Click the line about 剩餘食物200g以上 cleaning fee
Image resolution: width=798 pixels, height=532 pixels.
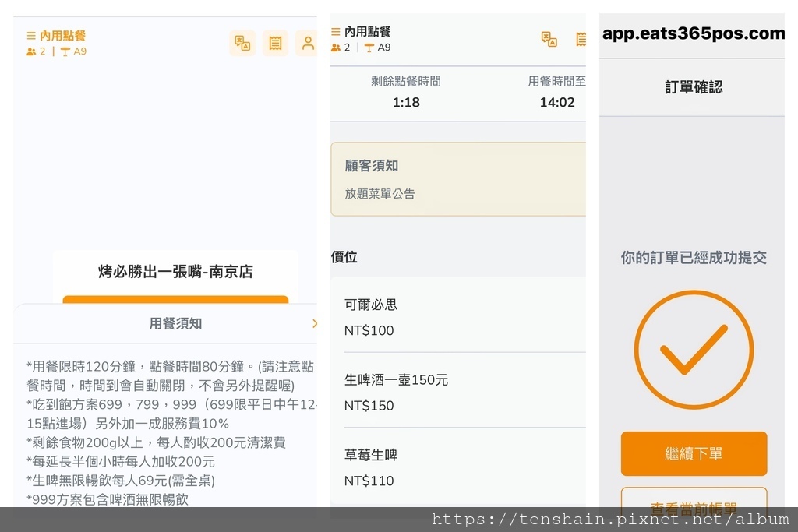[x=156, y=442]
